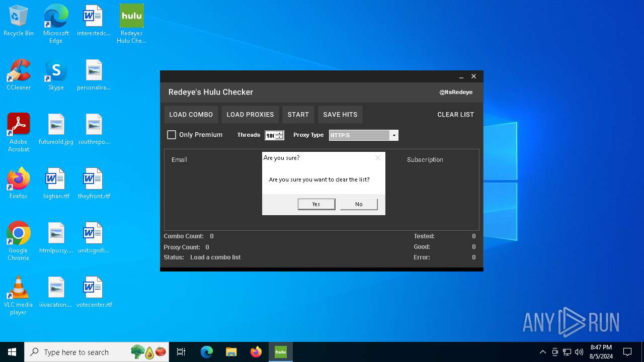Screen dimensions: 644x362
Task: Click inside the Threads number field
Action: 271,135
